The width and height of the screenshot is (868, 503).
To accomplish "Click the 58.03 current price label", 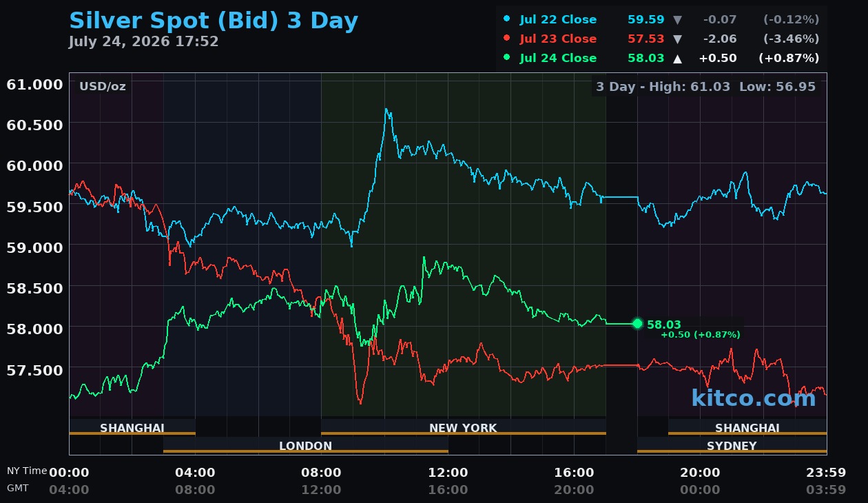I will [x=664, y=325].
